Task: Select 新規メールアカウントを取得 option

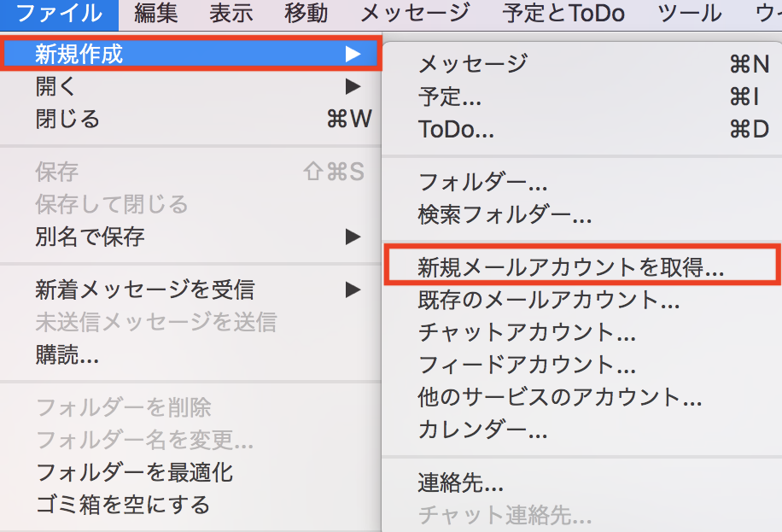Action: [570, 267]
